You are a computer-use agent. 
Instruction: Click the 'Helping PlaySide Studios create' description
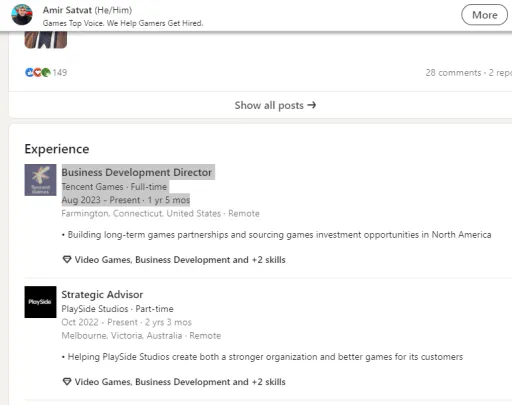pos(262,357)
